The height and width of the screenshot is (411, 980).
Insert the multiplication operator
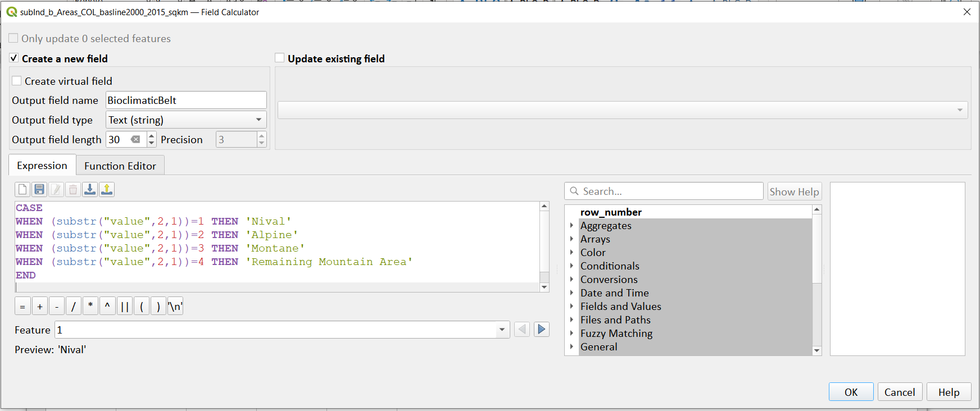click(90, 307)
